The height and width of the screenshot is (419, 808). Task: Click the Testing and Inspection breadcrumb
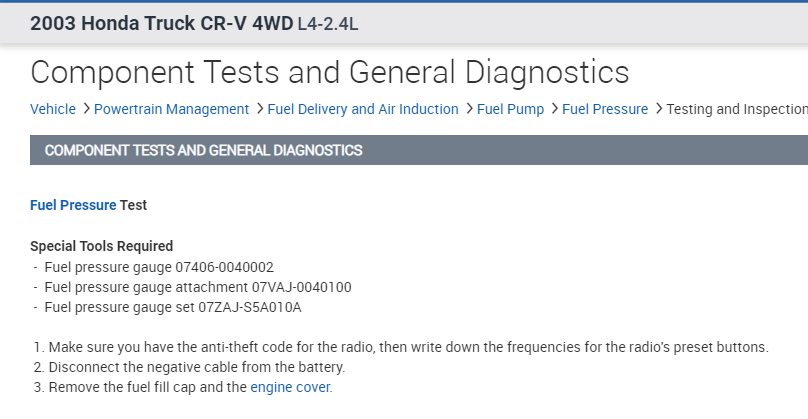[x=736, y=109]
